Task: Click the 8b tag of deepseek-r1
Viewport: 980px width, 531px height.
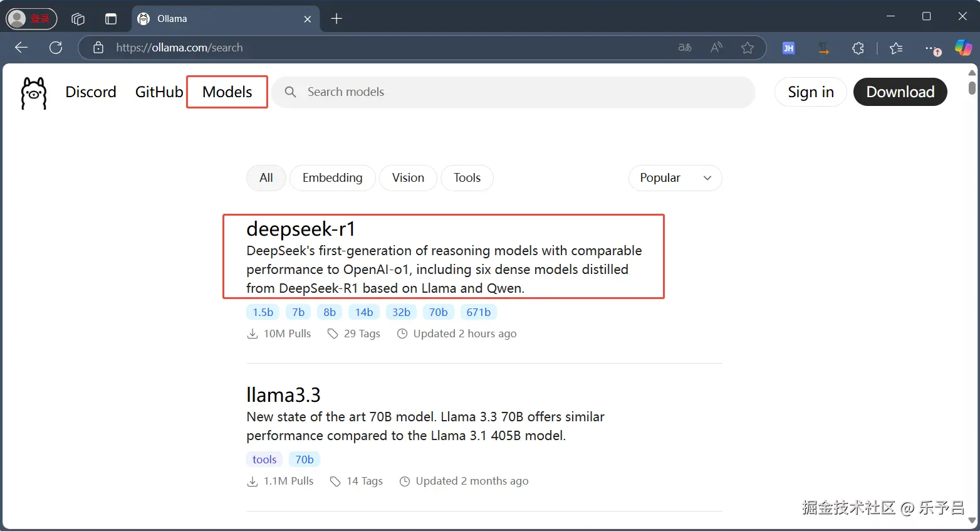Action: coord(330,312)
